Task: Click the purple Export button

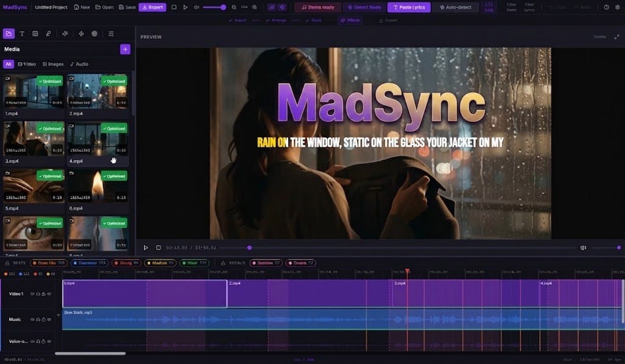Action: click(152, 7)
